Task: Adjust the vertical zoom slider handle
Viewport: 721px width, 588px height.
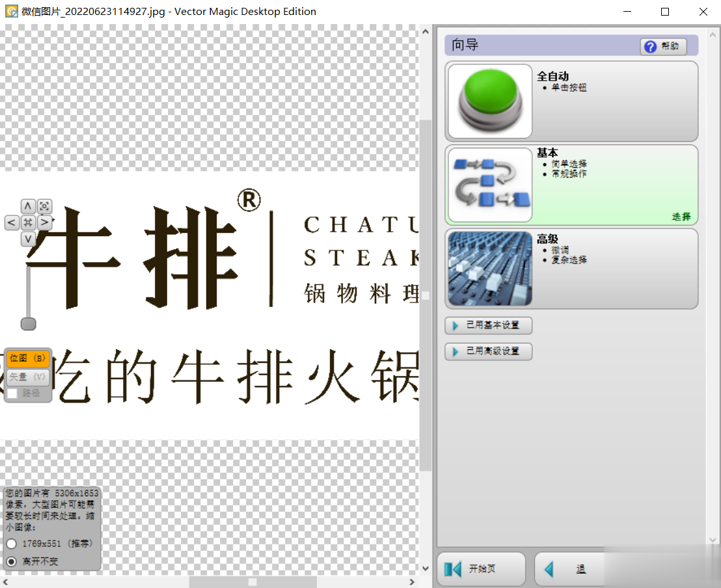Action: coord(29,324)
